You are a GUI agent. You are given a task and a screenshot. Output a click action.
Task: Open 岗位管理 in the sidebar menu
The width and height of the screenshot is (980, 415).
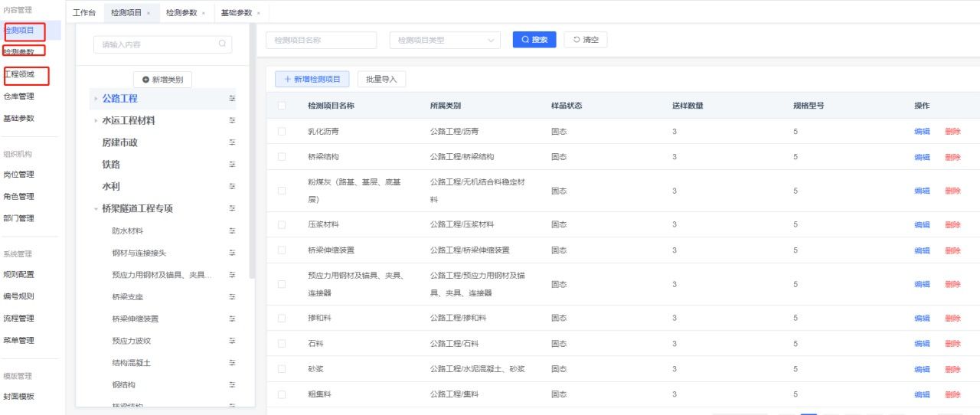(x=18, y=175)
